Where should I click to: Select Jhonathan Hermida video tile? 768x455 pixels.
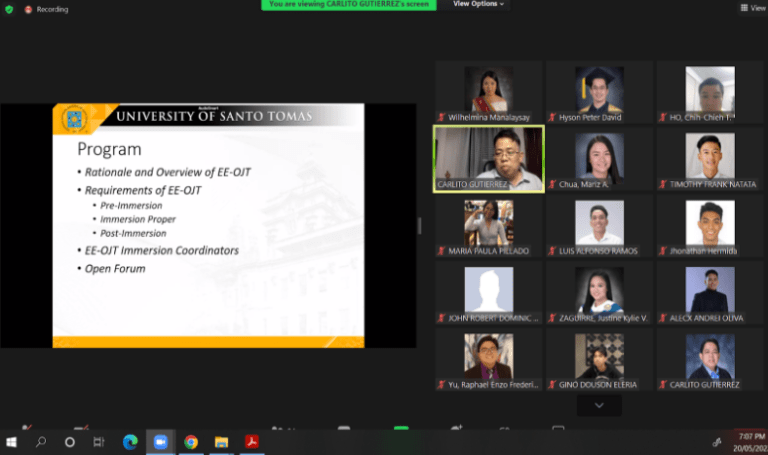tap(710, 226)
